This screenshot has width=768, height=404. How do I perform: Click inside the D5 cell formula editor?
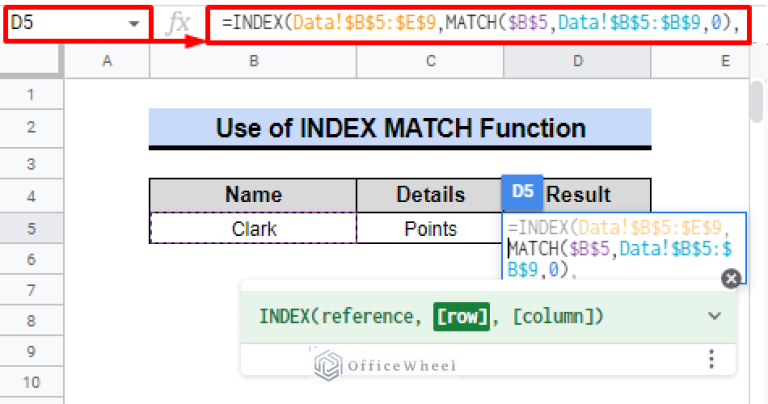click(624, 247)
